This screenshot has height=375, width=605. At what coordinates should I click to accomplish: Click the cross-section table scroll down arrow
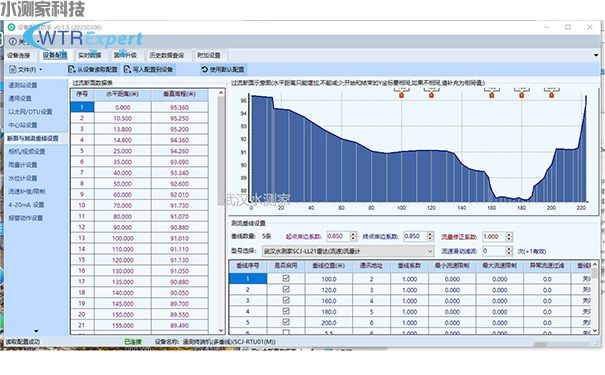pos(221,331)
